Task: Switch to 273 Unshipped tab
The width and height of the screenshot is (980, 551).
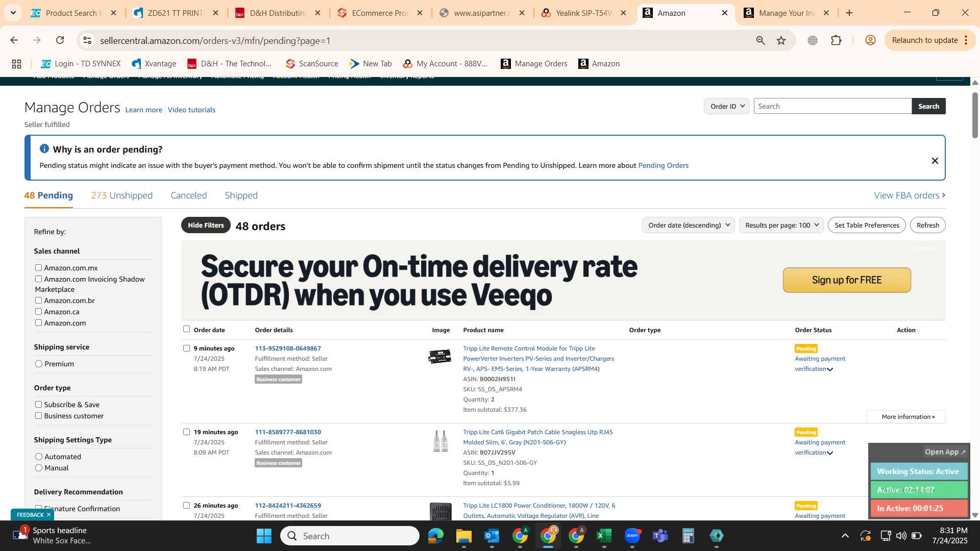Action: click(x=121, y=195)
